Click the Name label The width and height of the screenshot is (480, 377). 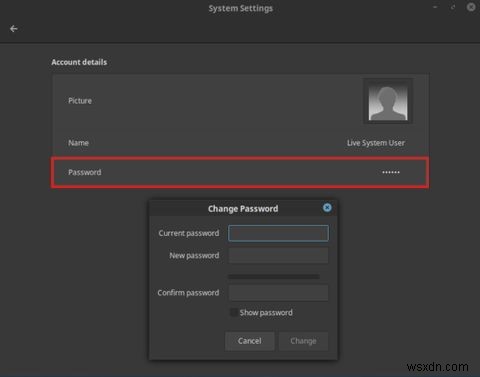[78, 143]
